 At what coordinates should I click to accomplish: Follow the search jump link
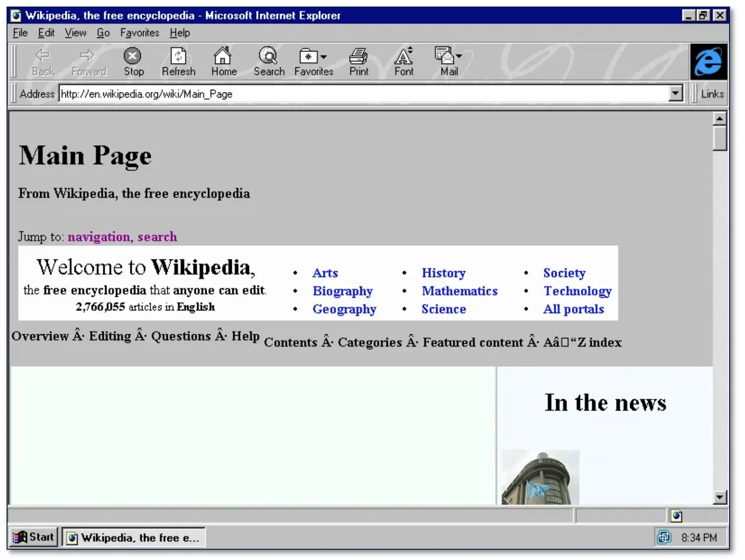157,237
